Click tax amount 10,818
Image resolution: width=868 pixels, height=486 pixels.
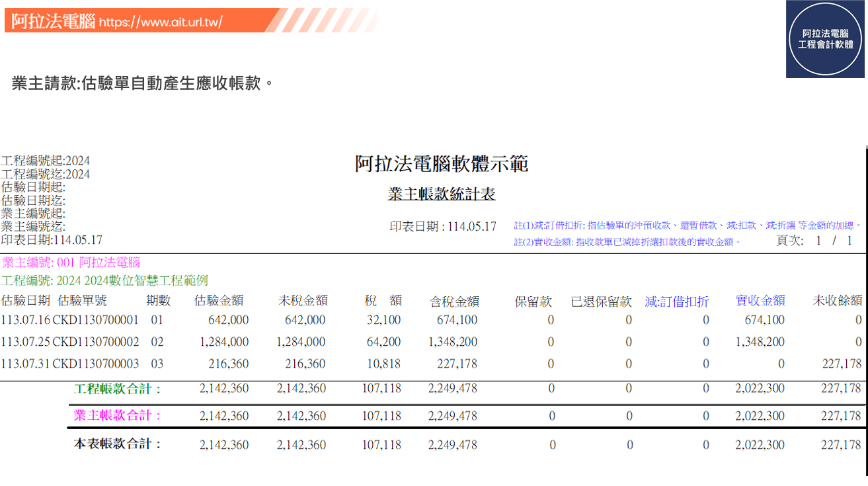(383, 364)
